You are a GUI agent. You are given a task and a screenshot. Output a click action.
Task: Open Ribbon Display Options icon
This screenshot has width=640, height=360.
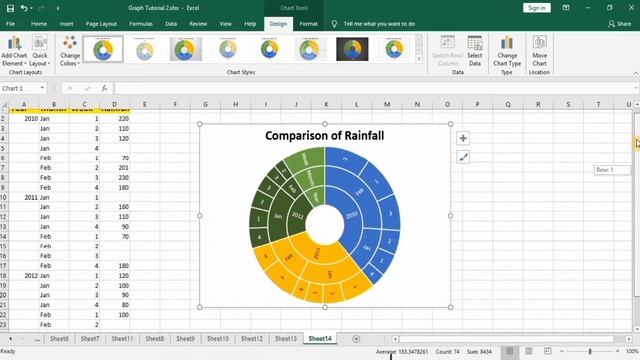click(566, 8)
